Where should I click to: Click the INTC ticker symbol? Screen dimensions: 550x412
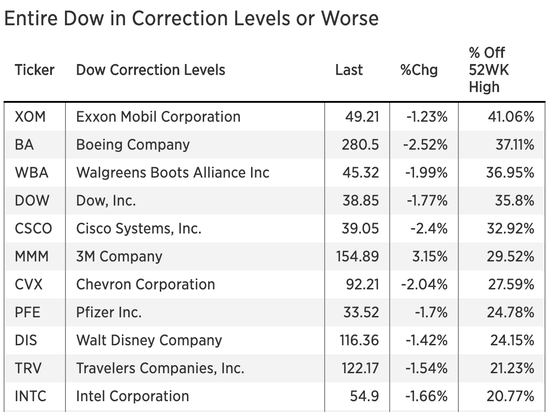[x=31, y=396]
